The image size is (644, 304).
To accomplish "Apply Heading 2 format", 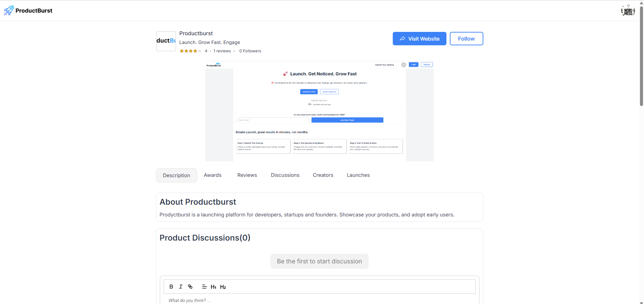I will coord(223,287).
